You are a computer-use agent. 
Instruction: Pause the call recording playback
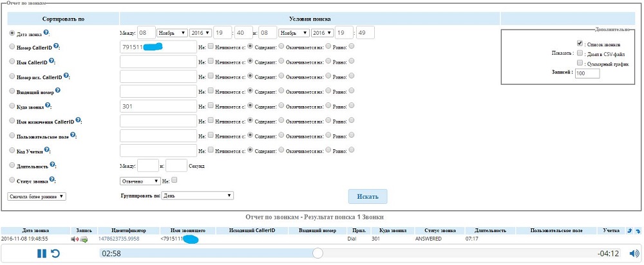pyautogui.click(x=41, y=253)
